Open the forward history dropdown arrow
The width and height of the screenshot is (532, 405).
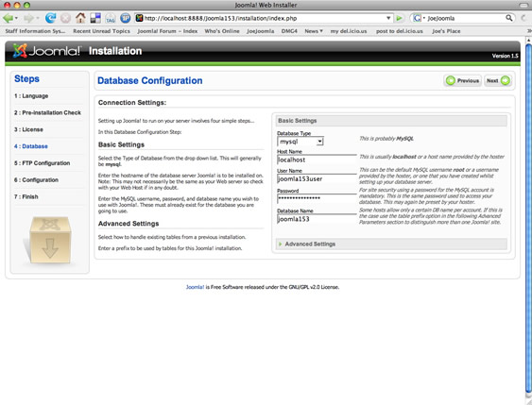pyautogui.click(x=37, y=18)
